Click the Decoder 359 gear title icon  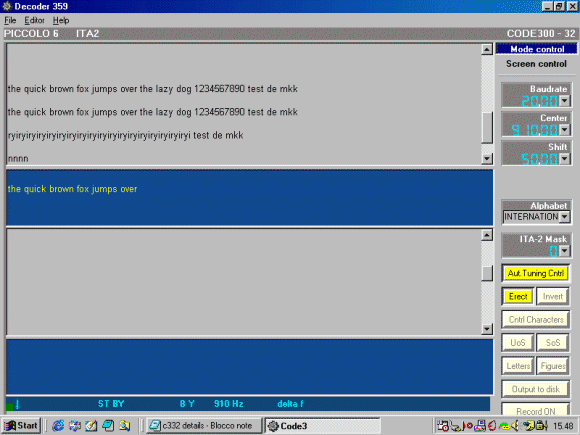point(7,6)
